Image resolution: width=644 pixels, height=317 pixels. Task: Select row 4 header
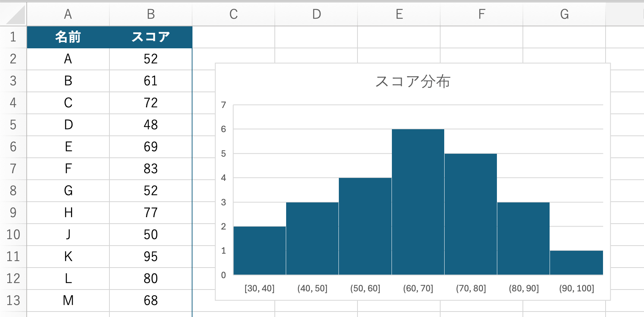[x=13, y=103]
